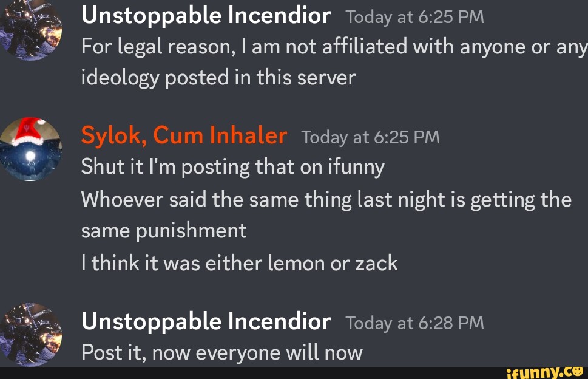
Task: Click the orange Sylok, Cum Inhaler username
Action: (x=184, y=135)
